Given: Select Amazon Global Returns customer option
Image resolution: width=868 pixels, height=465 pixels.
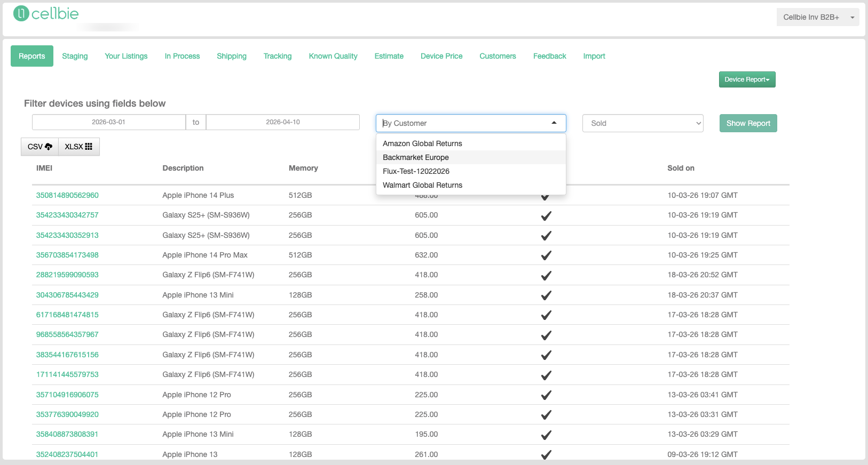Looking at the screenshot, I should click(x=471, y=143).
